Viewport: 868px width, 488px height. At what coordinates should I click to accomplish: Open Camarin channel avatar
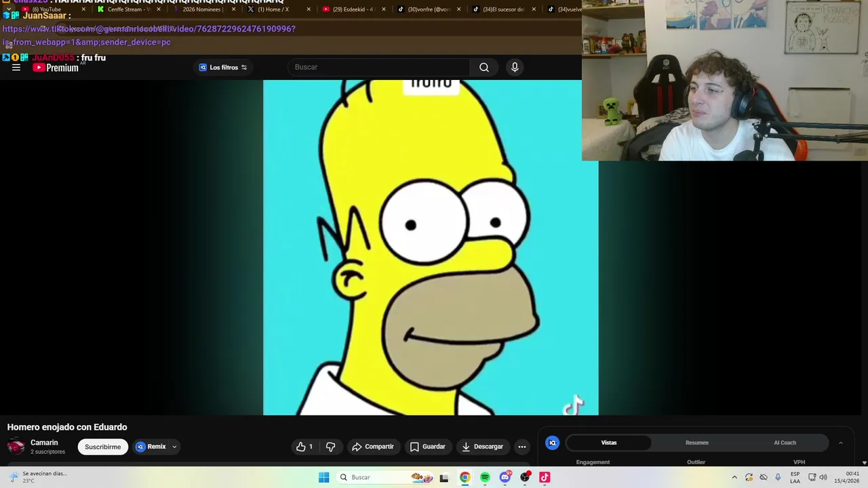click(16, 447)
